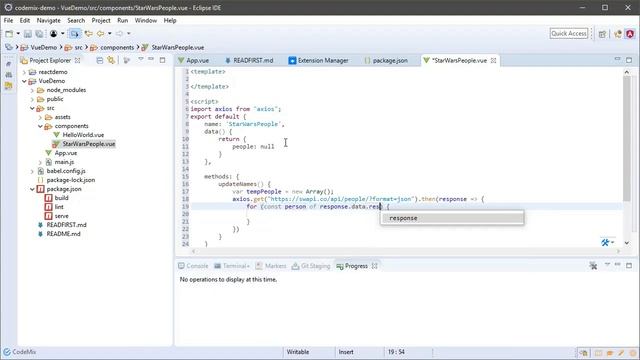Expand the reactdemo project
The height and width of the screenshot is (360, 640).
24,72
